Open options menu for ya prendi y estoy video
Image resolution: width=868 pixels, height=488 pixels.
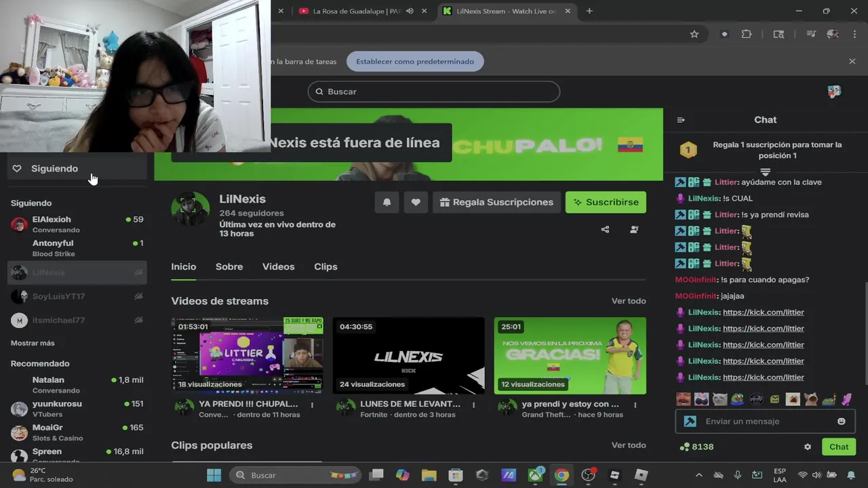(635, 405)
